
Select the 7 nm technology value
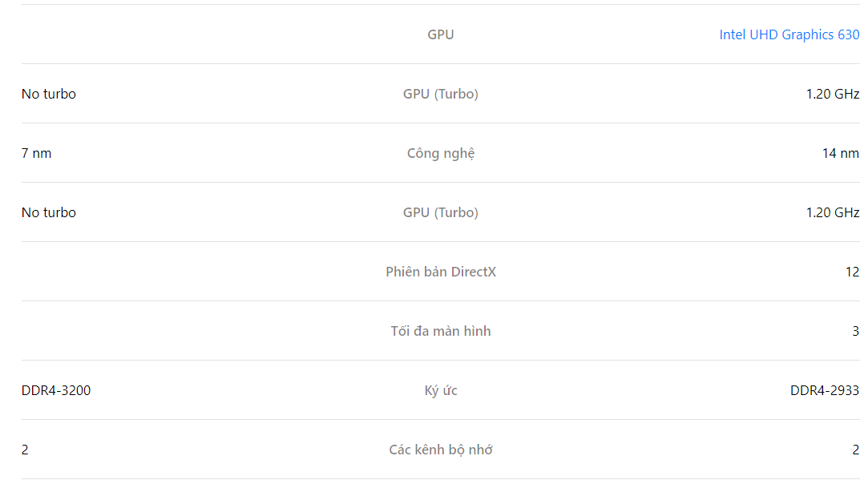[x=37, y=153]
